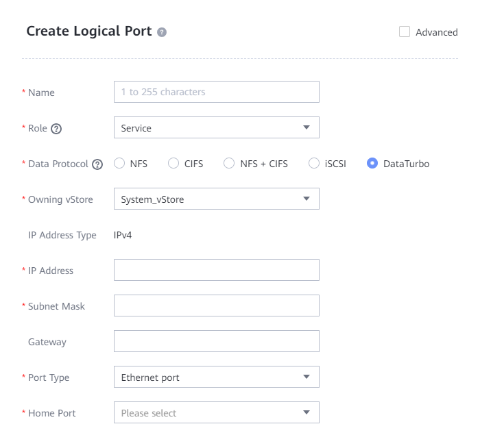Click the Role dropdown arrow
This screenshot has height=448, width=480.
306,128
